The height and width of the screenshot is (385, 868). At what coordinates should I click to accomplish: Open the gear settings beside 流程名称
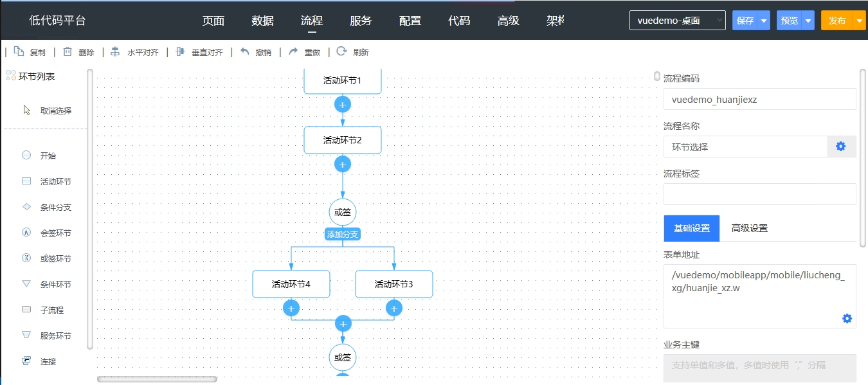[841, 147]
